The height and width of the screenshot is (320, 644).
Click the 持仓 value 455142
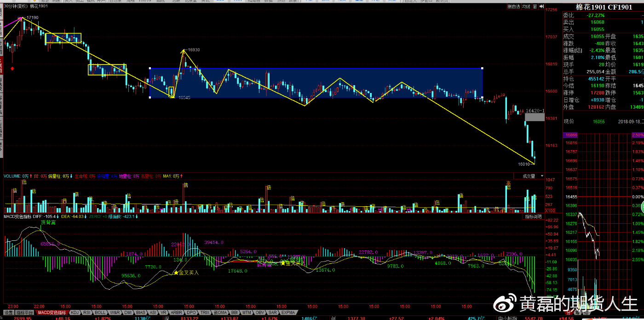[596, 79]
